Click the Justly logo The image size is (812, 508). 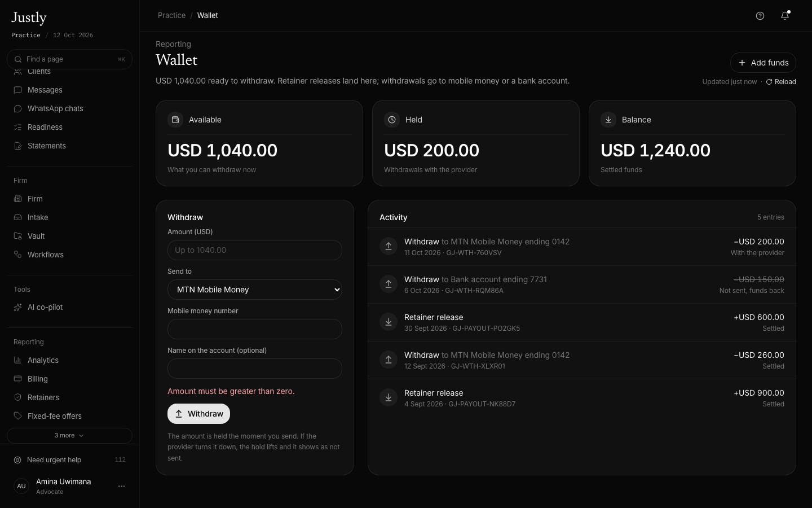pyautogui.click(x=29, y=18)
